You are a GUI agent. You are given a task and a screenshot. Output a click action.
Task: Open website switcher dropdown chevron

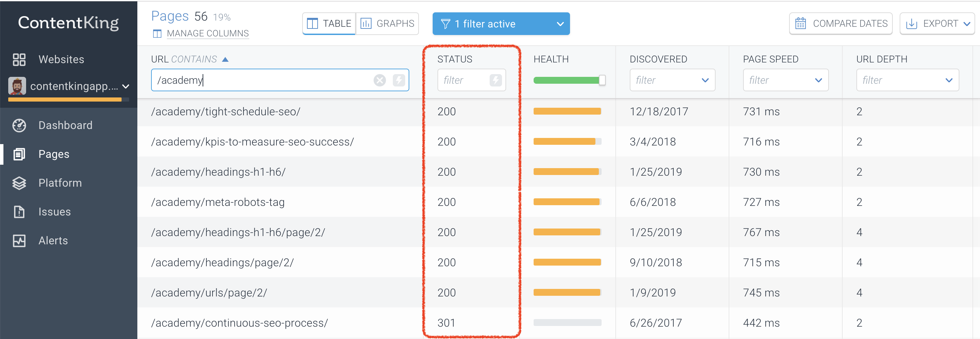coord(126,87)
